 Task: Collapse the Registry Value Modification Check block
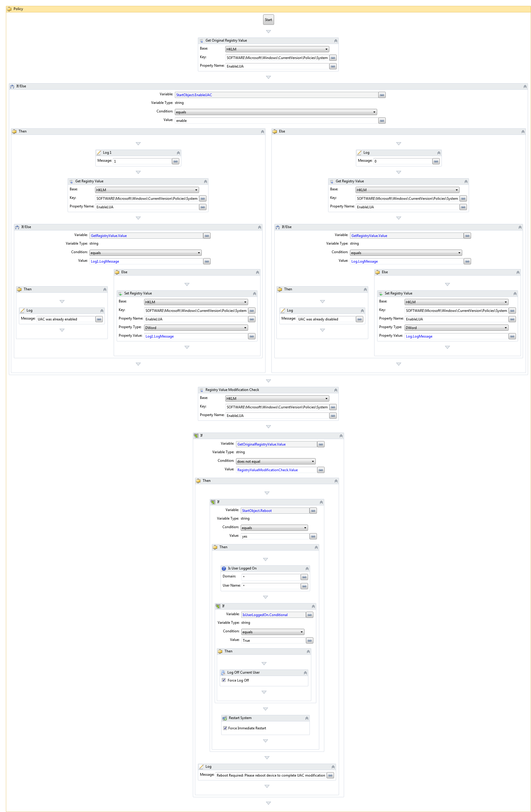[x=335, y=390]
